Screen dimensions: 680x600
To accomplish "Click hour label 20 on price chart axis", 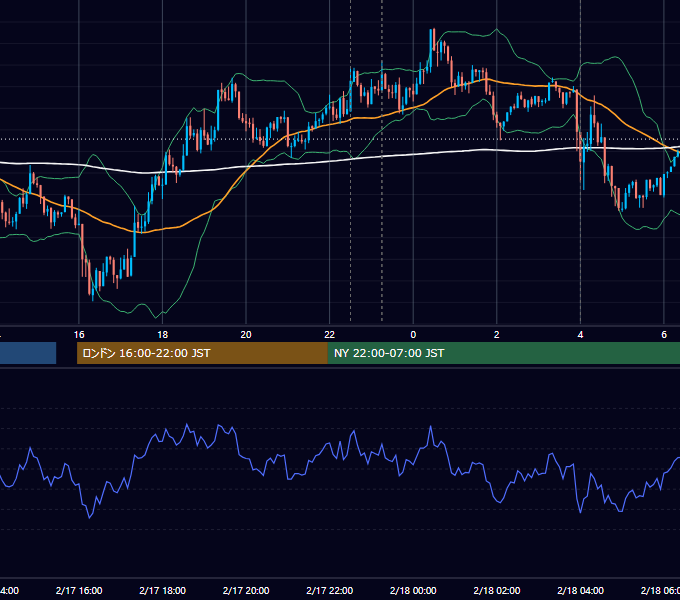I will tap(246, 335).
